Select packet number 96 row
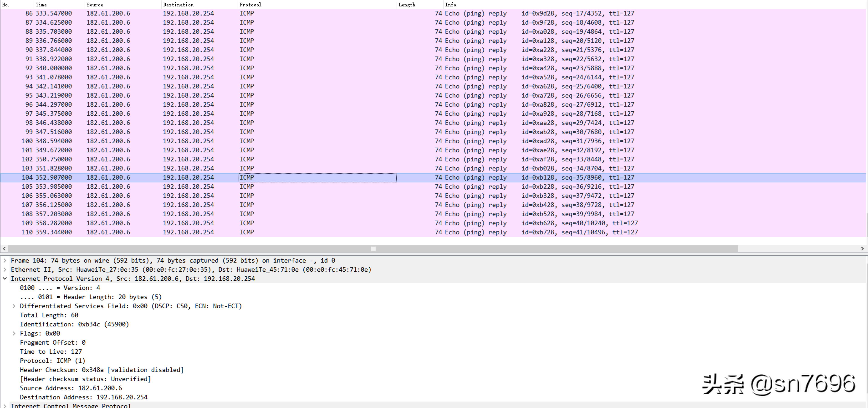The image size is (868, 408). point(433,105)
